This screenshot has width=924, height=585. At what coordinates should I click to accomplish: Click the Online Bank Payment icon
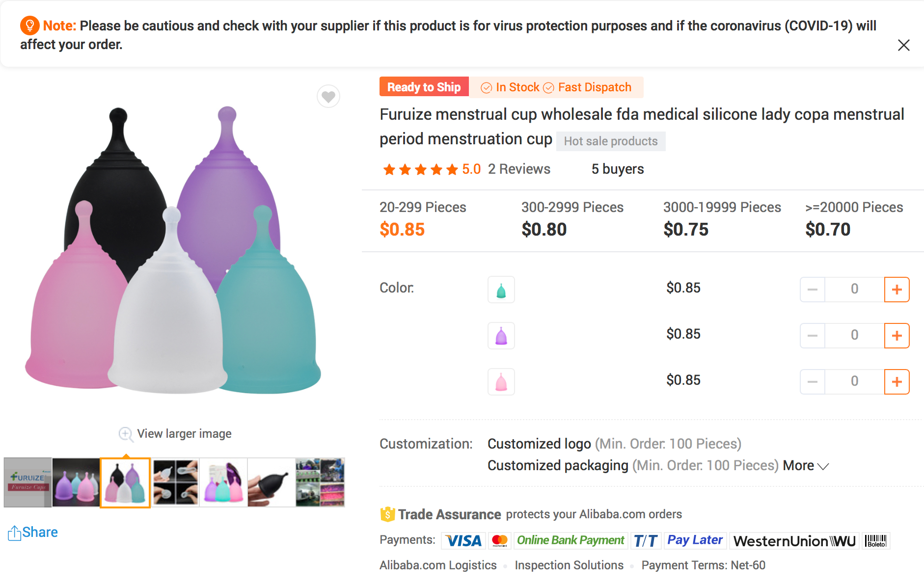[571, 540]
